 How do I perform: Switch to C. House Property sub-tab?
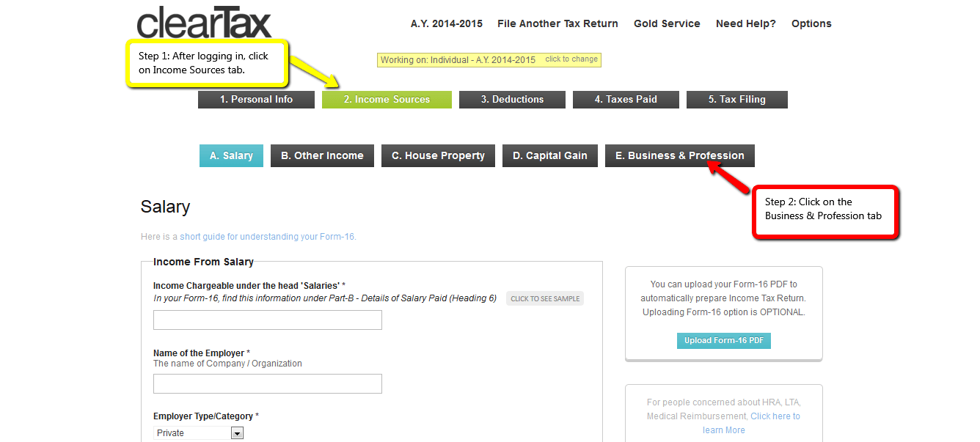click(438, 155)
